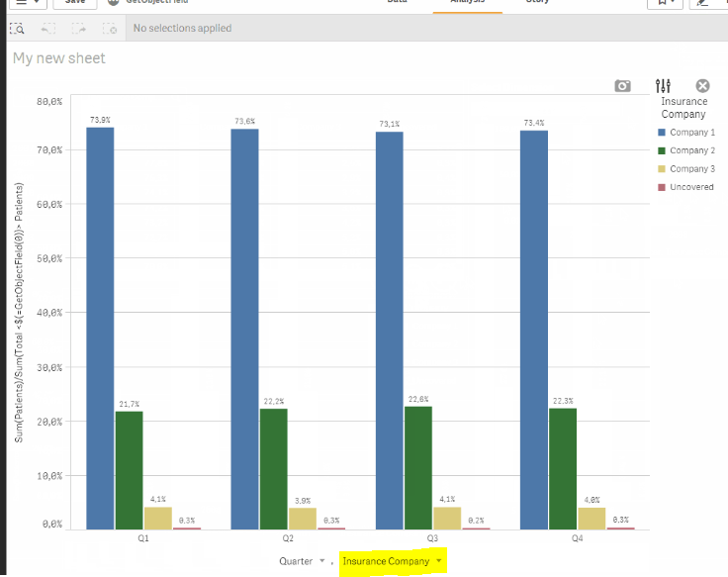
Task: Open the smart search selections tool
Action: point(17,29)
